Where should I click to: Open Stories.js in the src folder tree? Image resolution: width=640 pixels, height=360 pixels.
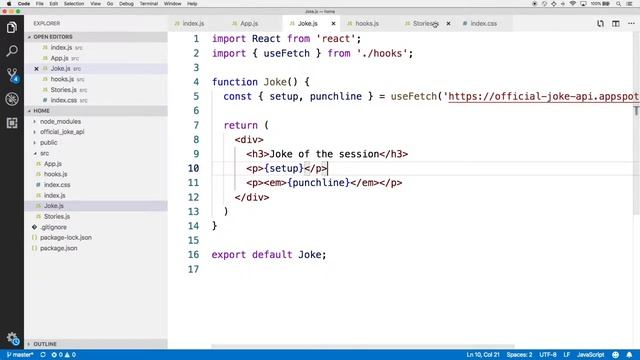[57, 216]
